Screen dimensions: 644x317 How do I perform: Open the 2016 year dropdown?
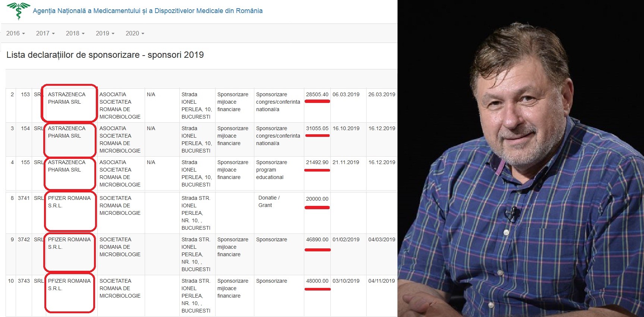[x=15, y=33]
